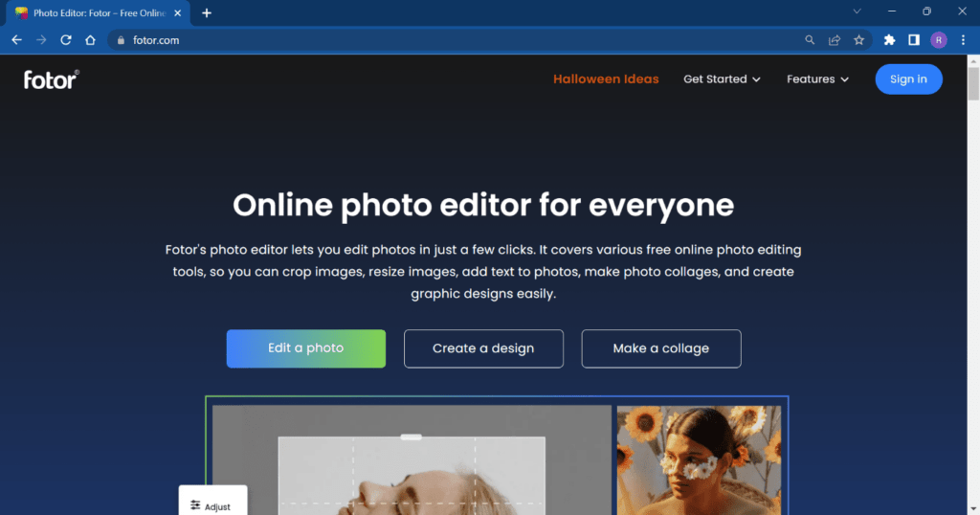
Task: Click the scrollbar down arrow
Action: click(x=973, y=510)
